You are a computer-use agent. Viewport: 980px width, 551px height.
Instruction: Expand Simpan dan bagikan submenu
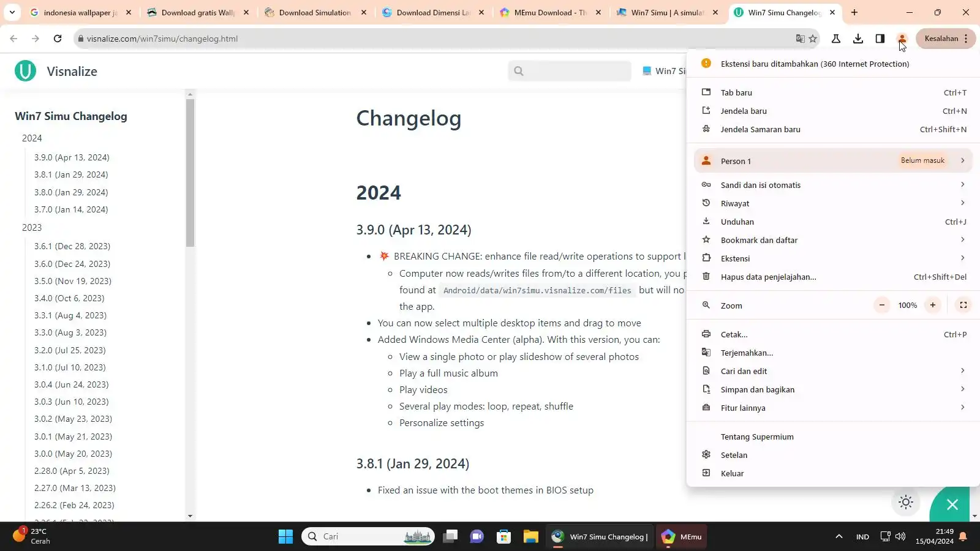point(833,389)
